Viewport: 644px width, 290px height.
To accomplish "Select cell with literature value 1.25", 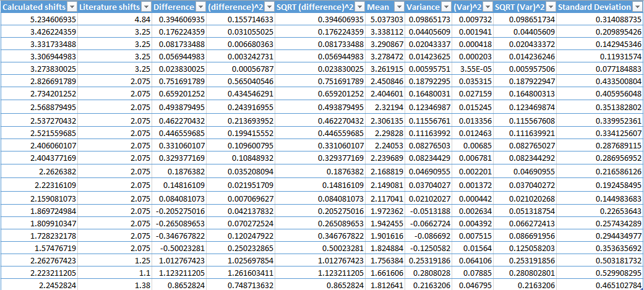I will point(114,262).
